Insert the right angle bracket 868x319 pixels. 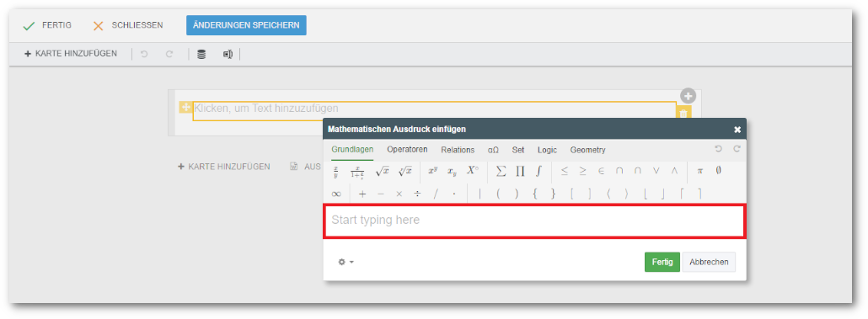(x=627, y=194)
